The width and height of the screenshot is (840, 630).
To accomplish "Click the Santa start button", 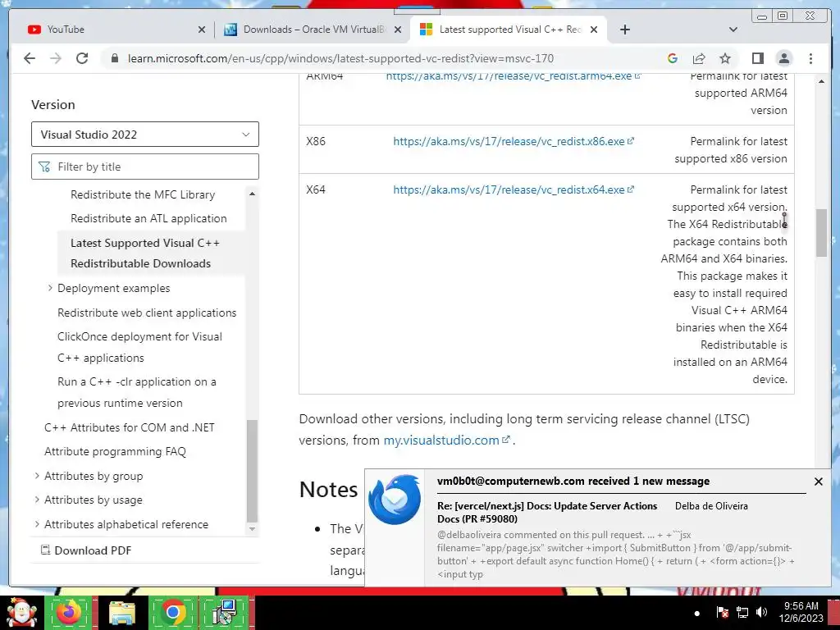I will tap(21, 612).
